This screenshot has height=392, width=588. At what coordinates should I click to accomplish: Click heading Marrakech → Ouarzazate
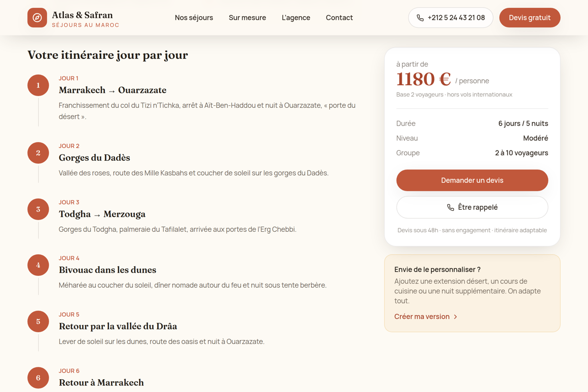pyautogui.click(x=113, y=90)
